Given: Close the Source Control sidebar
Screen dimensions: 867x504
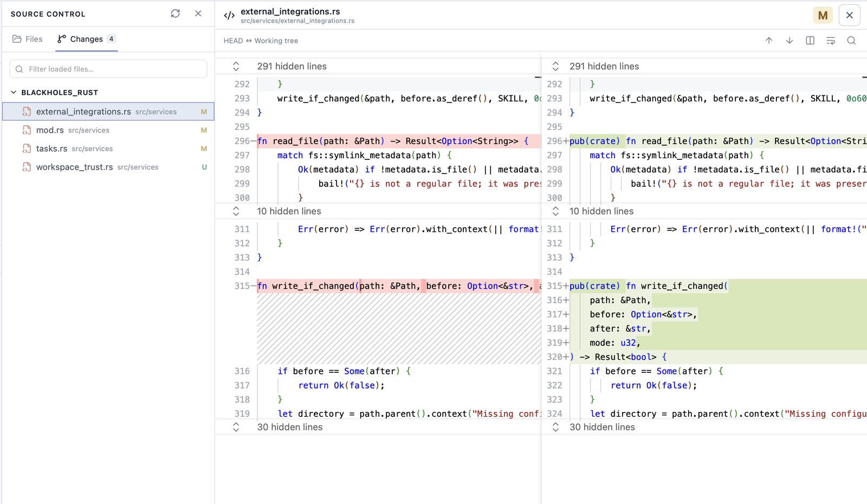Looking at the screenshot, I should (198, 14).
